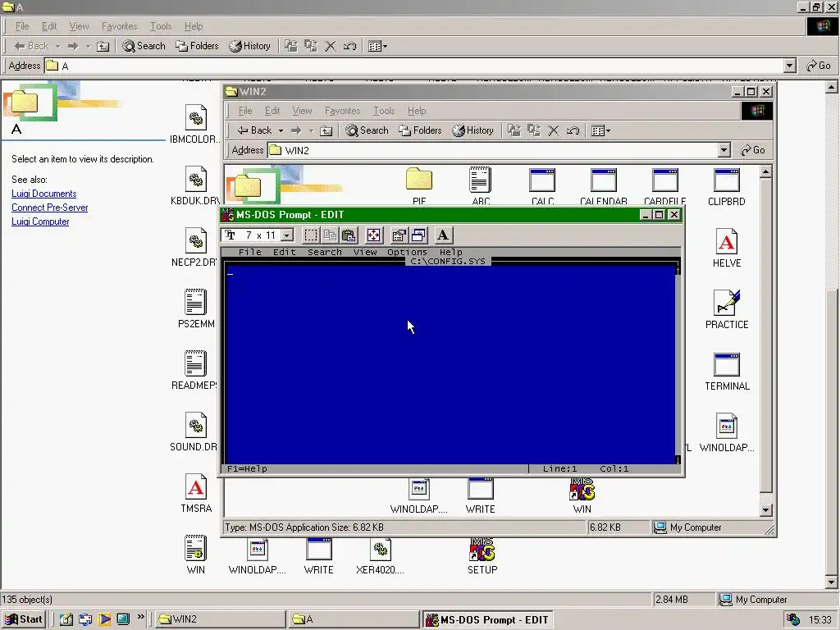Click Folders button in A window toolbar
This screenshot has height=630, width=840.
[197, 46]
